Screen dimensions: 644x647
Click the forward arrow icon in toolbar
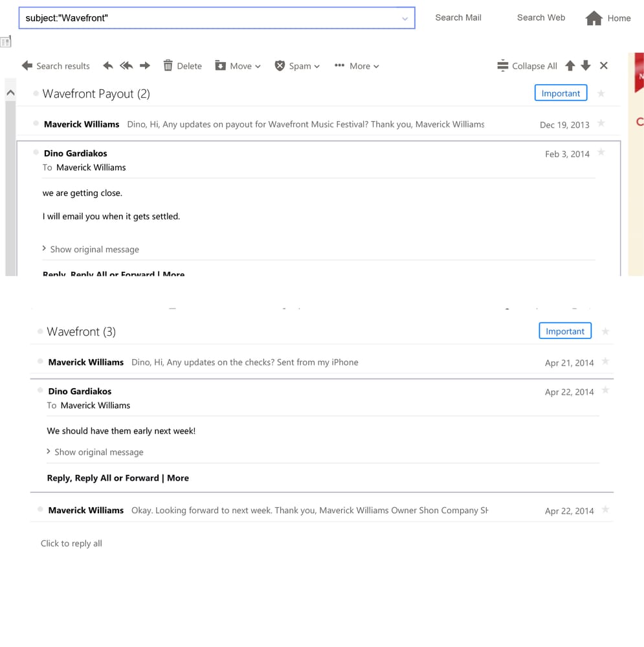pos(145,66)
